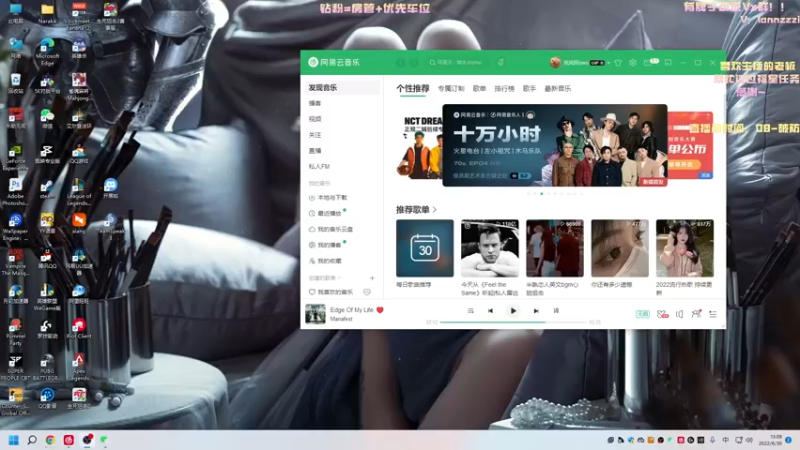Open listen-together people icon
800x450 pixels.
(x=696, y=314)
